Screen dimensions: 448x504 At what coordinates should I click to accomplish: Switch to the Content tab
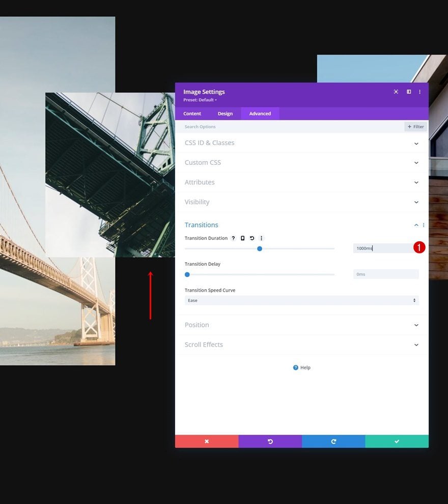[192, 114]
